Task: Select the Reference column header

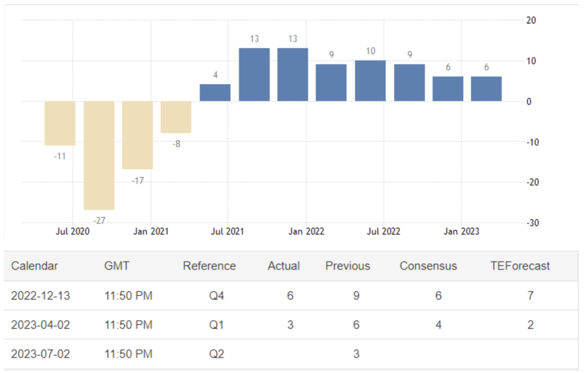Action: 209,266
